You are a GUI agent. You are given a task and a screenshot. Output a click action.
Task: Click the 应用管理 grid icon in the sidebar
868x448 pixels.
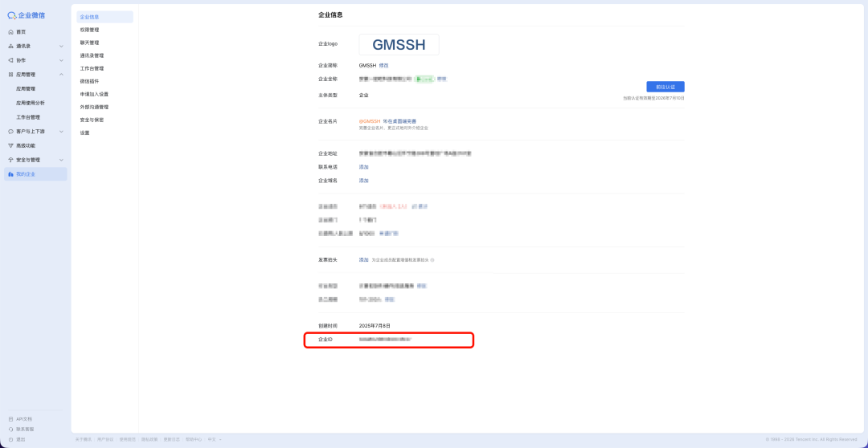click(10, 75)
